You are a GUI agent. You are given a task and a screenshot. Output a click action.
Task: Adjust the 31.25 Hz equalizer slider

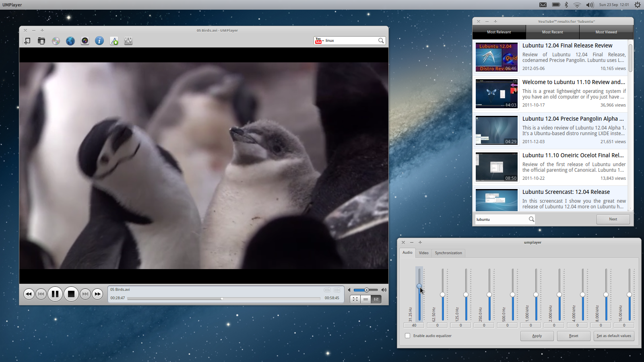point(419,286)
